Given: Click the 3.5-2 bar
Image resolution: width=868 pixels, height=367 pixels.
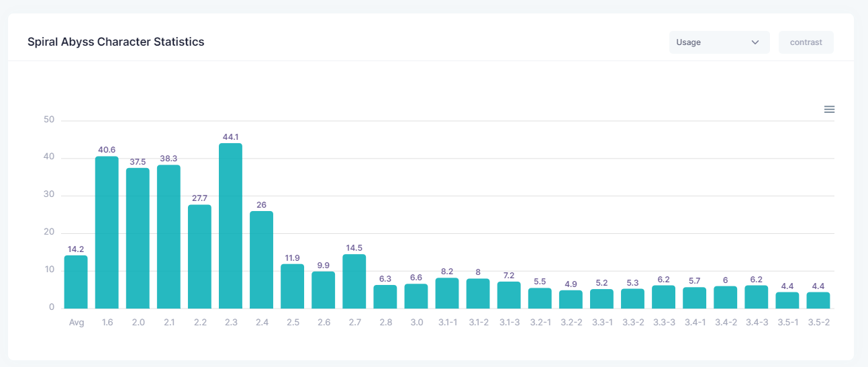Looking at the screenshot, I should [818, 300].
